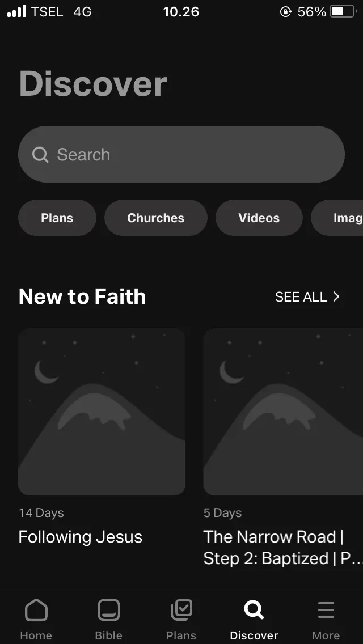Expand New to Faith via SEE ALL chevron

(x=336, y=296)
